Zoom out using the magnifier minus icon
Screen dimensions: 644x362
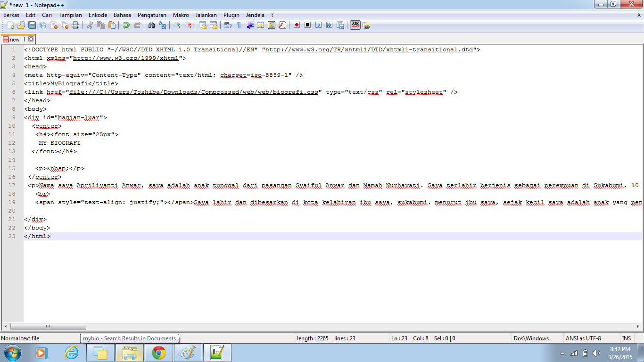[188, 25]
